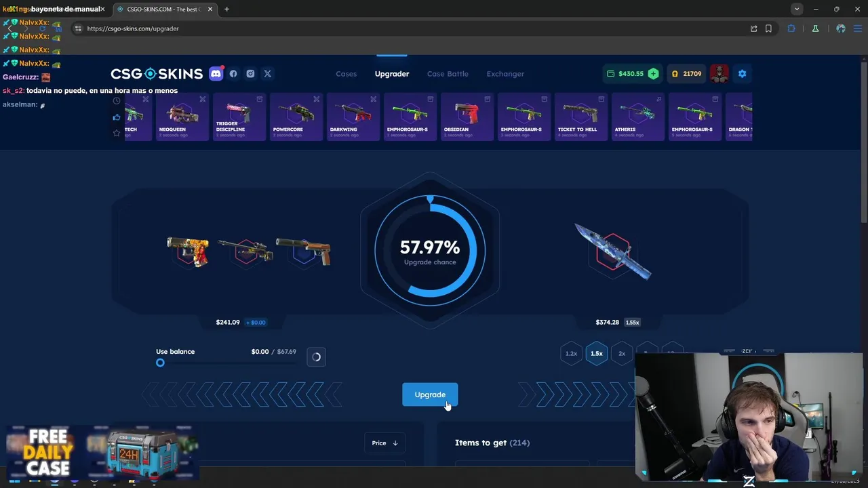The height and width of the screenshot is (488, 868).
Task: Click the thumbs-up best-drops filter icon
Action: 117,117
